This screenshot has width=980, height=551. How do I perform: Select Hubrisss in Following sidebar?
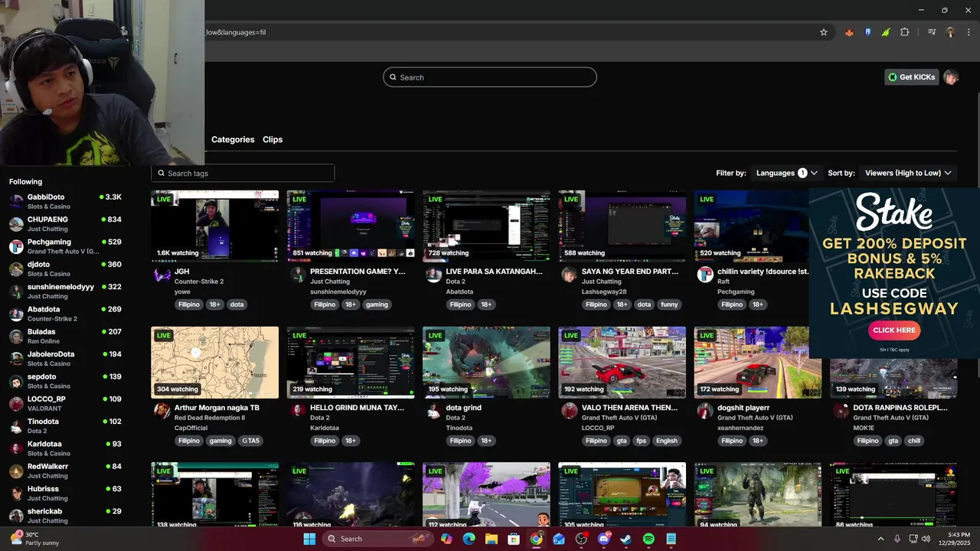65,494
